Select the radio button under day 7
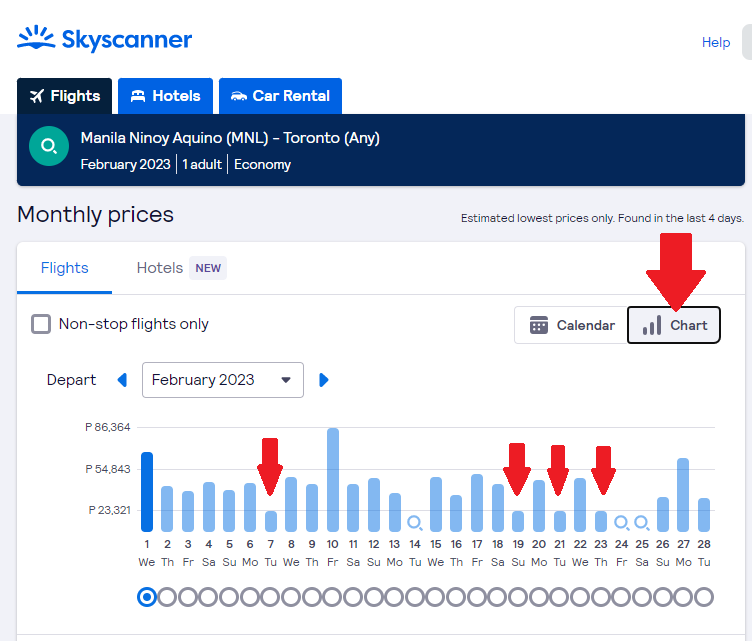 [x=270, y=597]
